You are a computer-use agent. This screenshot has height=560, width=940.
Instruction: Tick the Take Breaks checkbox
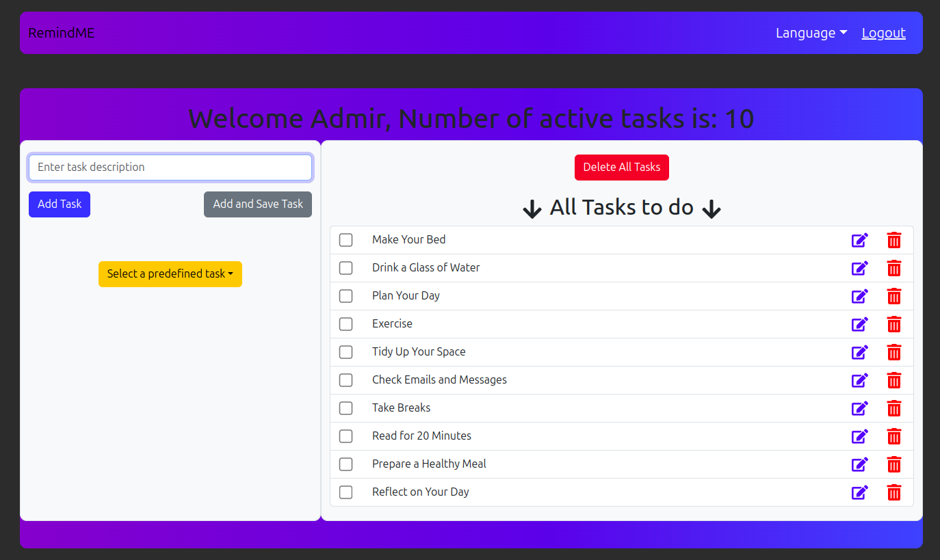[346, 408]
